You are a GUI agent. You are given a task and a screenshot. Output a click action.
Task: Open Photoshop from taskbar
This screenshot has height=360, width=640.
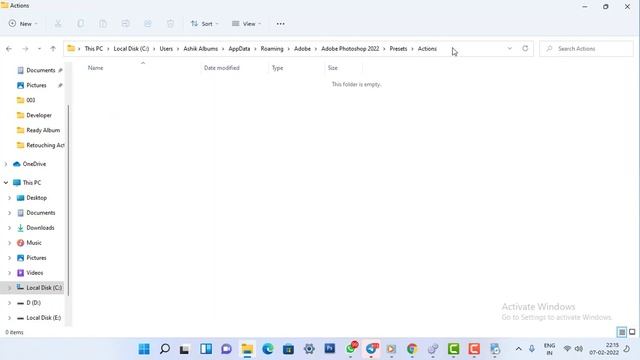click(330, 349)
